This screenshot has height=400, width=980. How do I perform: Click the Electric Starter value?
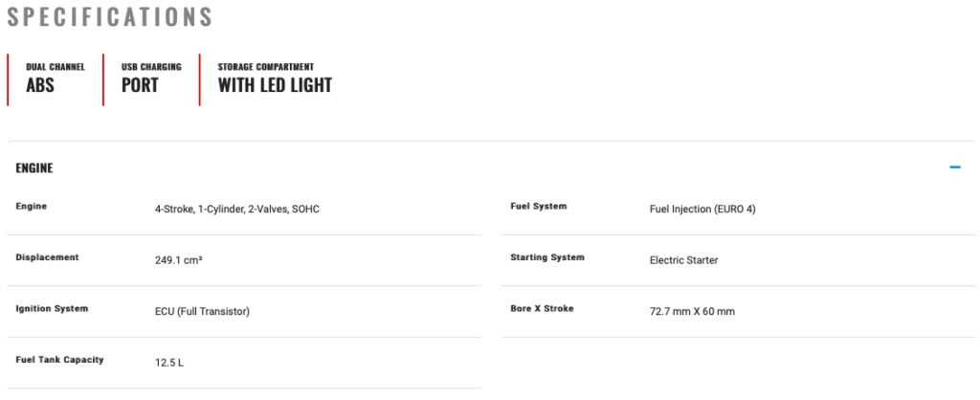pyautogui.click(x=683, y=259)
